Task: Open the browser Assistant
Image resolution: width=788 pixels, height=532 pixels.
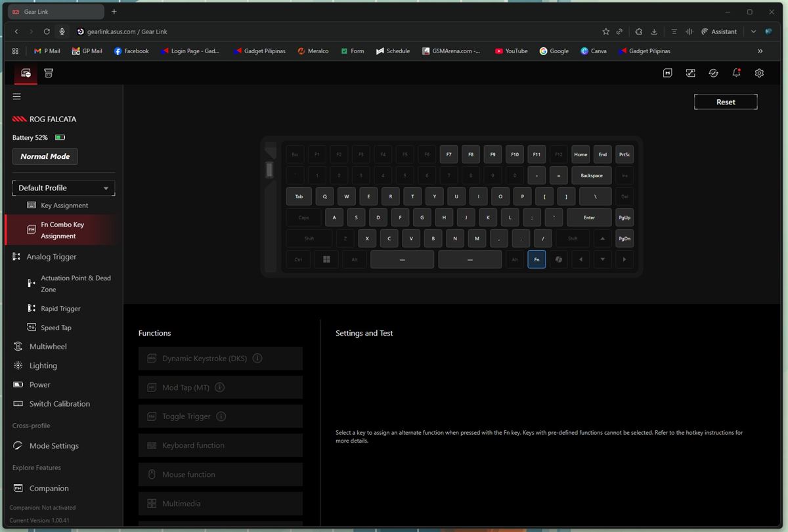Action: click(x=720, y=32)
